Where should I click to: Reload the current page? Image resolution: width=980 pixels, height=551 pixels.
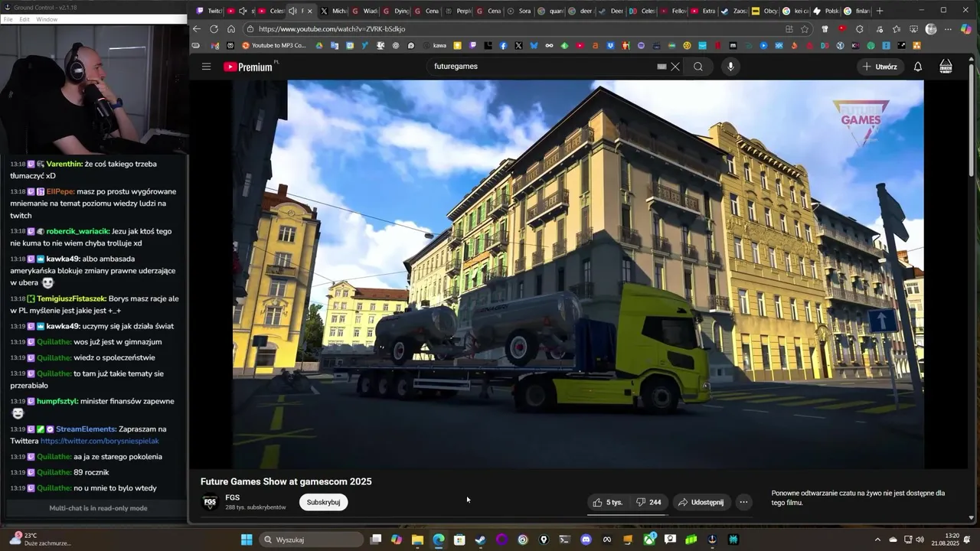pyautogui.click(x=214, y=29)
